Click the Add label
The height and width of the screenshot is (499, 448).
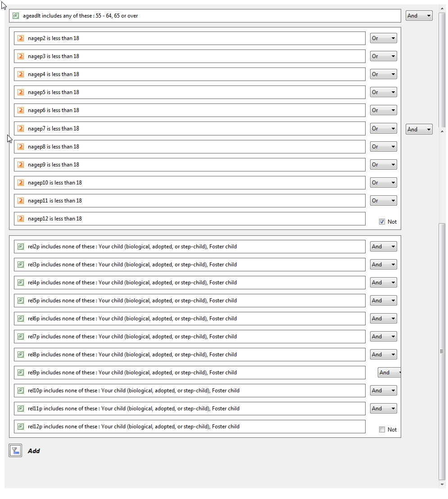tap(34, 451)
